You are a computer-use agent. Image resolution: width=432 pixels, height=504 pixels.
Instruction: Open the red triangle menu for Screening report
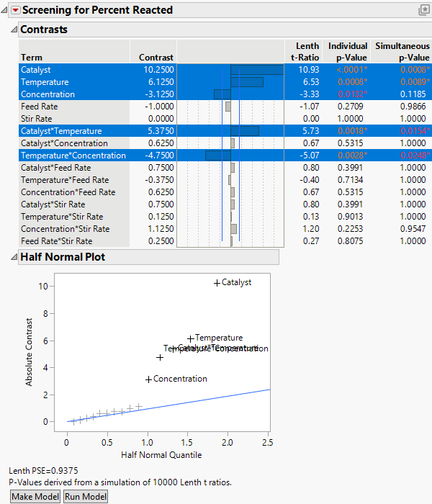[15, 10]
